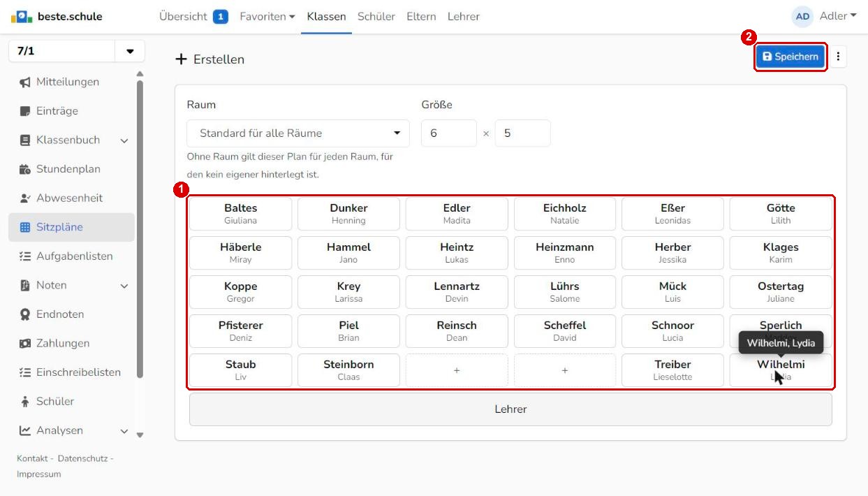Open the Eltern tab
The image size is (868, 496).
coord(421,16)
